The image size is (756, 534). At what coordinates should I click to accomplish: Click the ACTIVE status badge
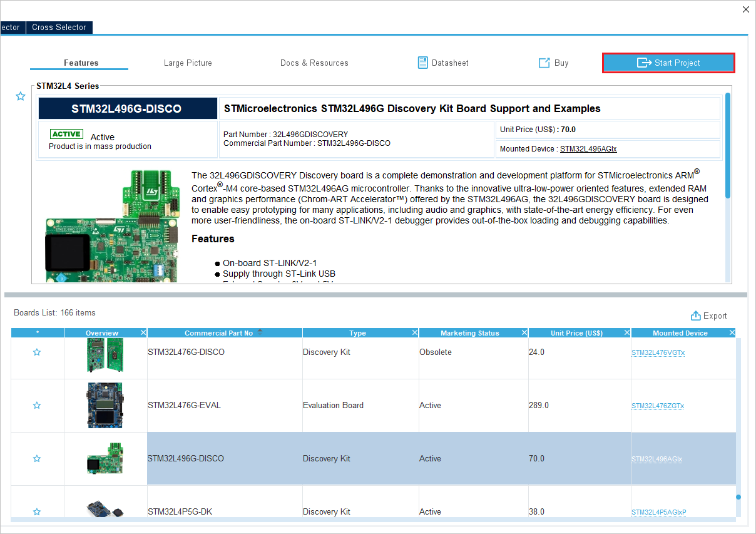point(66,134)
